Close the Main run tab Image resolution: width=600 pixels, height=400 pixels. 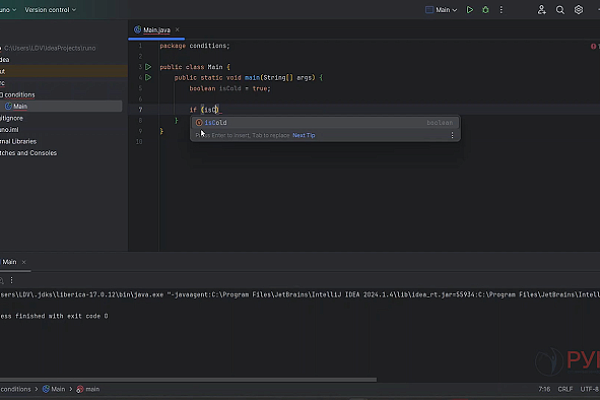coord(24,262)
